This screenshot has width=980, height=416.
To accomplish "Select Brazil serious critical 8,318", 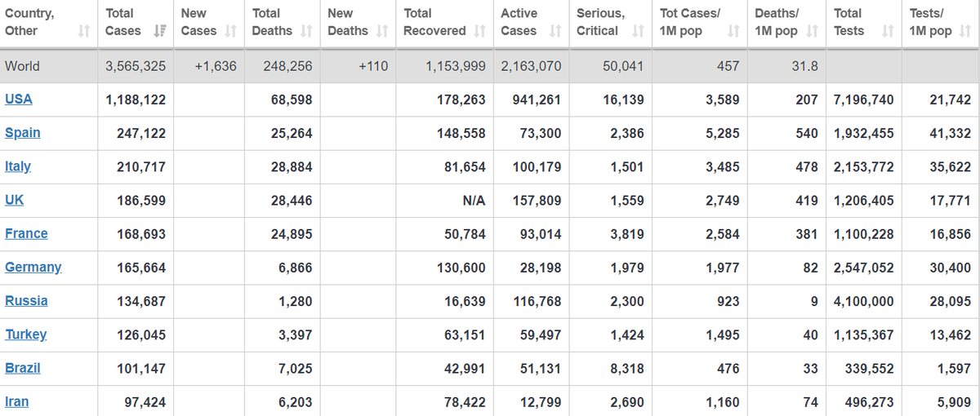I will (627, 367).
